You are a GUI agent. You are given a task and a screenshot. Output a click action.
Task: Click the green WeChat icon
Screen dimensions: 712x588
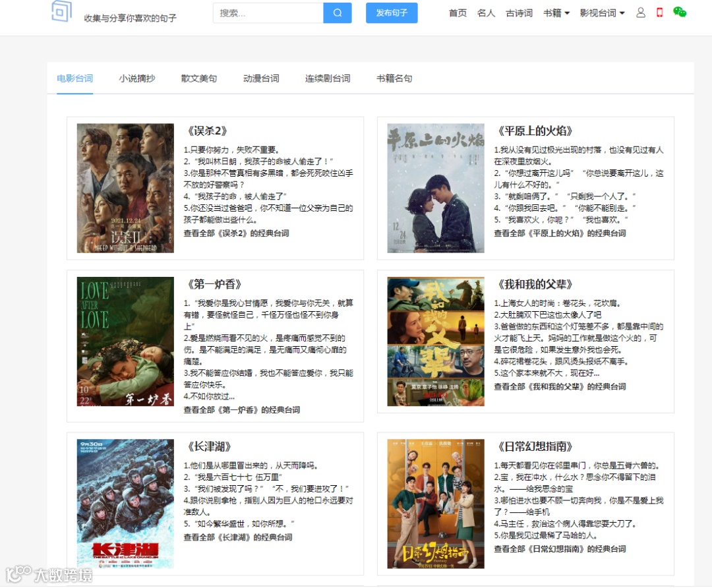(x=679, y=13)
